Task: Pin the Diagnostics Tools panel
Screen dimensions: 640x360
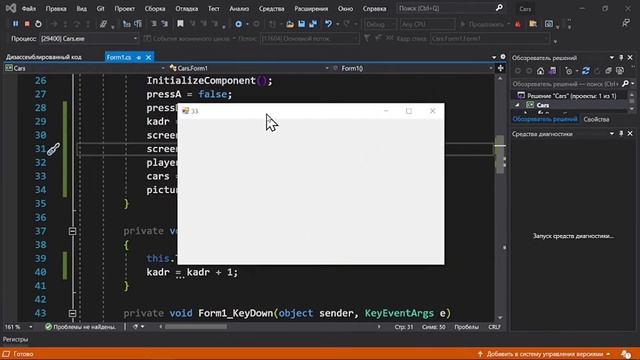Action: pos(621,133)
